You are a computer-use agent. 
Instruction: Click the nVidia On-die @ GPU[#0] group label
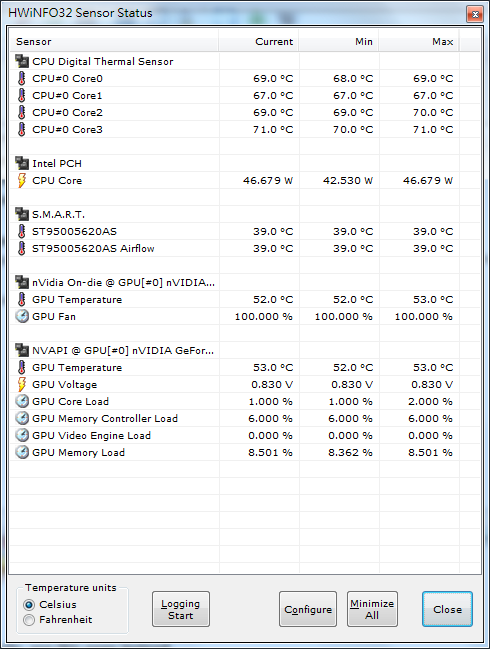click(123, 282)
